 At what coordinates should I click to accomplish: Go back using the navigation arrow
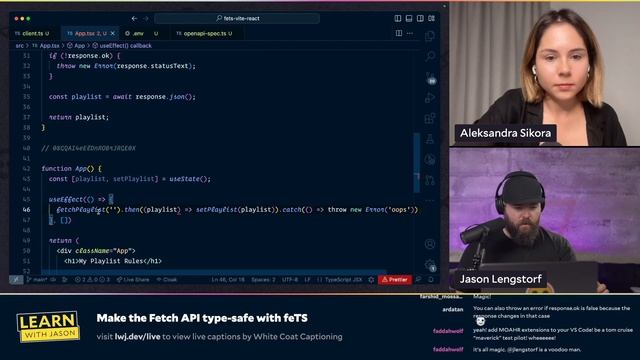pyautogui.click(x=134, y=18)
